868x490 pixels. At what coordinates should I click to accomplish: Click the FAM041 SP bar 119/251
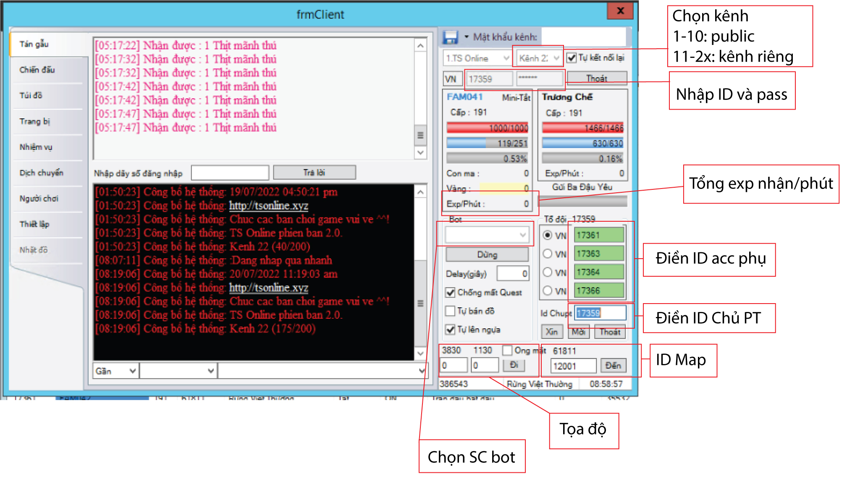(487, 143)
